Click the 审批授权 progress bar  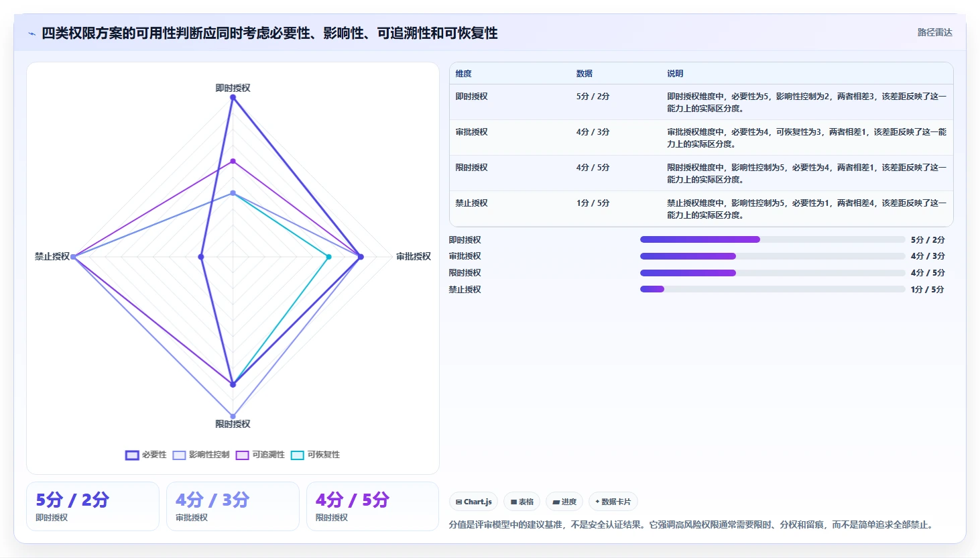point(772,256)
